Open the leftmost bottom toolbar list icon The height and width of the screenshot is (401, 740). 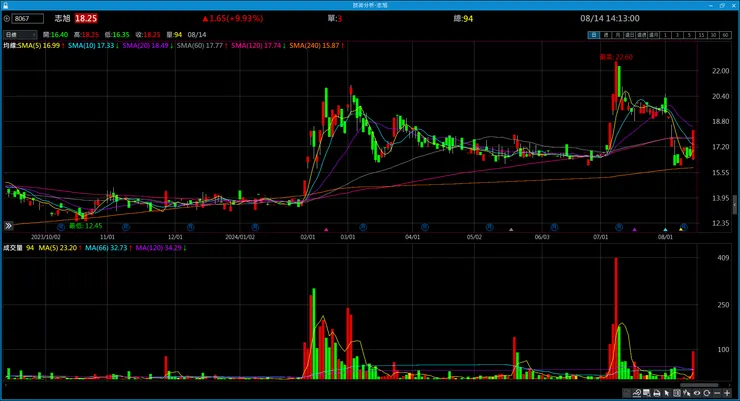[627, 393]
